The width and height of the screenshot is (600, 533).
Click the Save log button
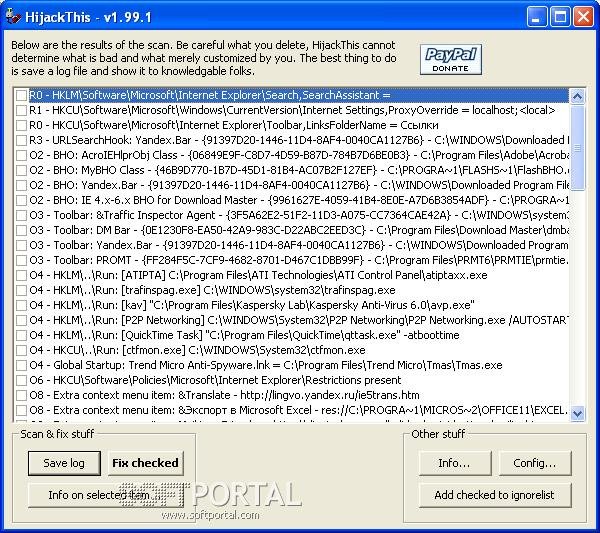(x=64, y=463)
